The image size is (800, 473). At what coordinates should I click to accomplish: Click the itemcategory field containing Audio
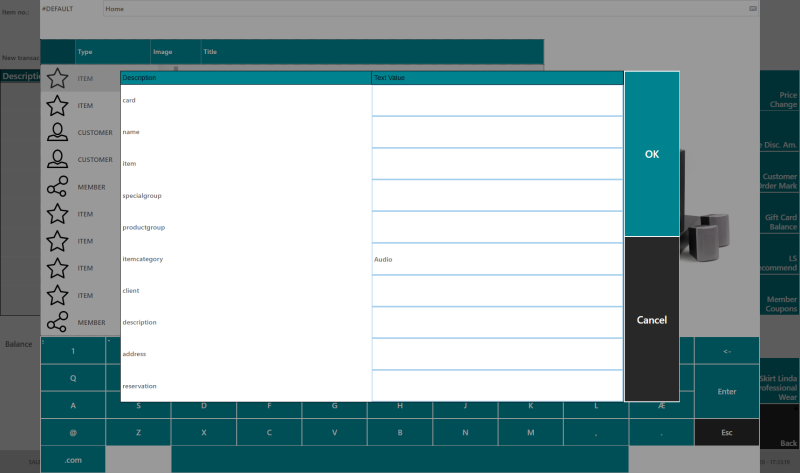[x=497, y=259]
